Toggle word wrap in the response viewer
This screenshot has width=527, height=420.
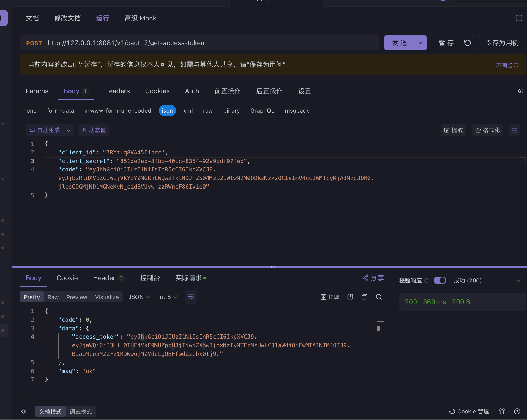[191, 297]
